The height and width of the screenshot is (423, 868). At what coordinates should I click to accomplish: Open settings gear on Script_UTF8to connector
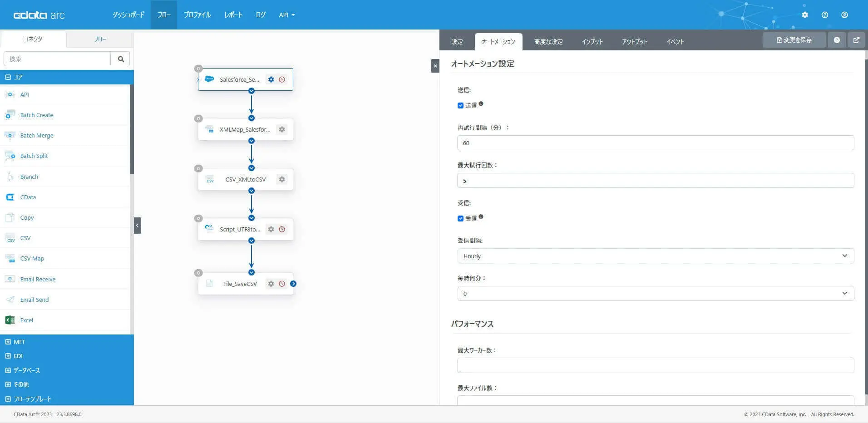click(271, 229)
